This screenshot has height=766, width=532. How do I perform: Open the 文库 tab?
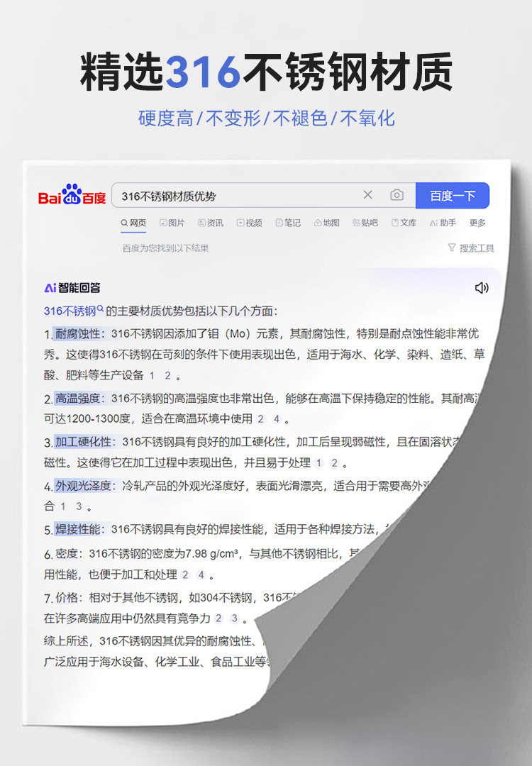point(404,223)
